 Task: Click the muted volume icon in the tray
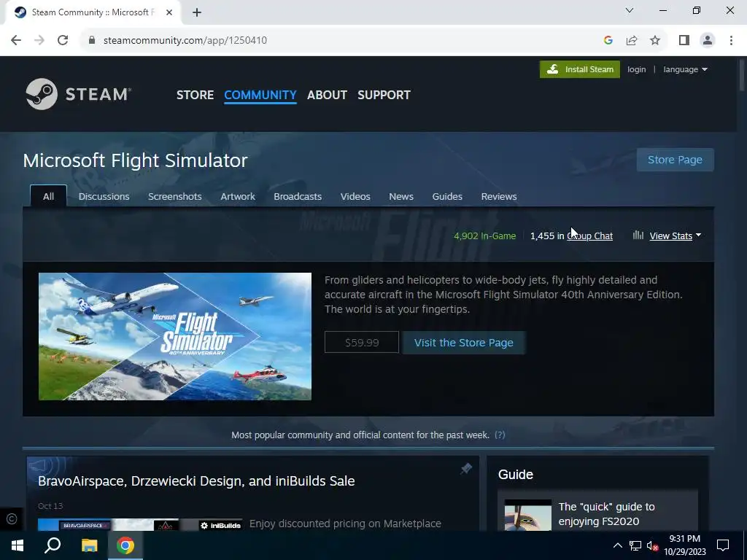tap(652, 545)
